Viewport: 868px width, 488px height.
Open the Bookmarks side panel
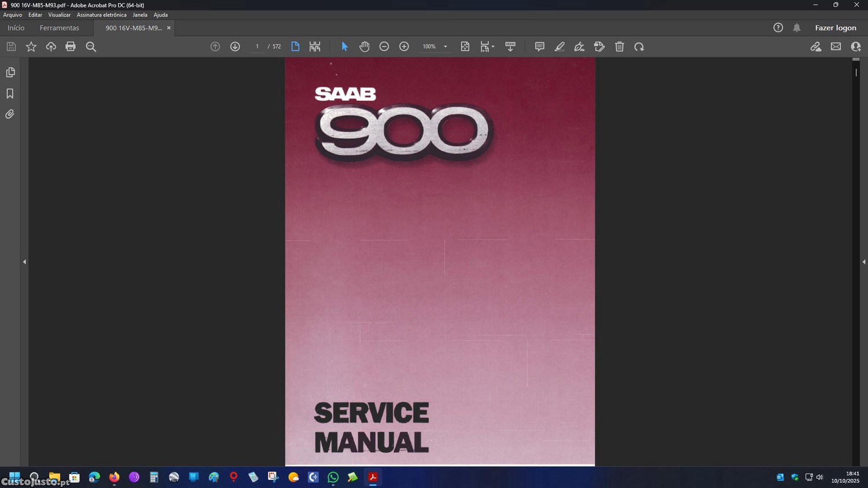pos(10,94)
